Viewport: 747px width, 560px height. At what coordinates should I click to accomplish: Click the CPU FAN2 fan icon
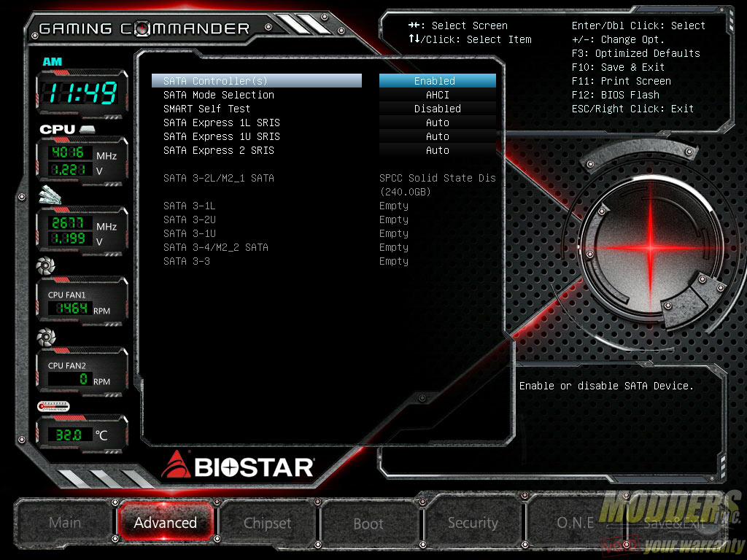pos(46,336)
